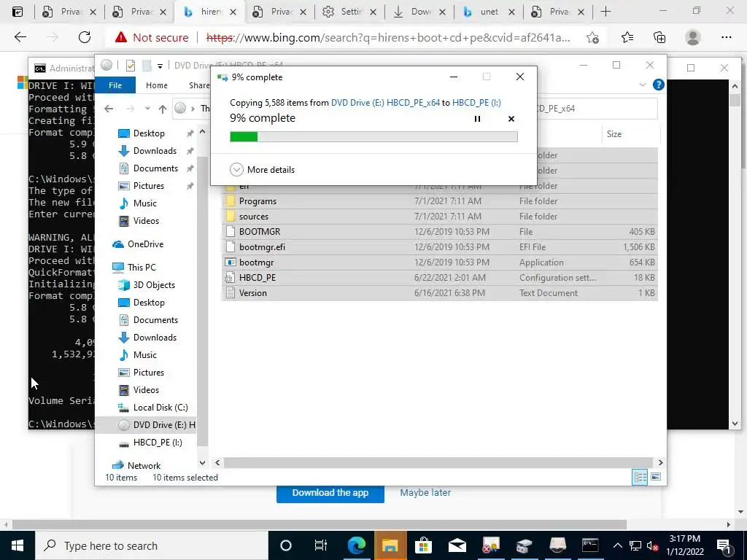Select HBCD_PE (I:) drive in tree

pos(158,443)
